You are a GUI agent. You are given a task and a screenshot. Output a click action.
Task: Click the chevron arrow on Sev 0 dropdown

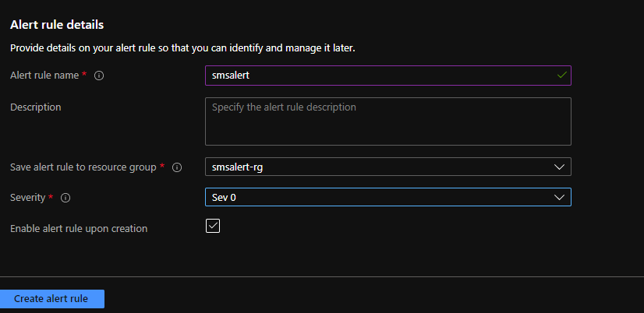[x=559, y=197]
